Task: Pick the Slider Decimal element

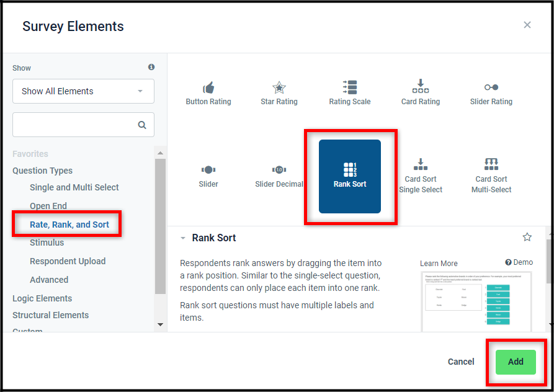Action: click(x=279, y=177)
